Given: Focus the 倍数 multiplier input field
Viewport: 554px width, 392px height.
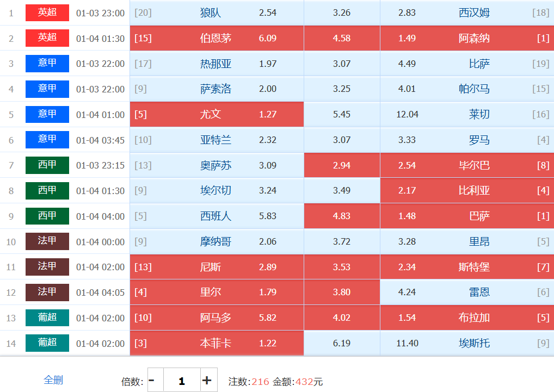Looking at the screenshot, I should [181, 381].
